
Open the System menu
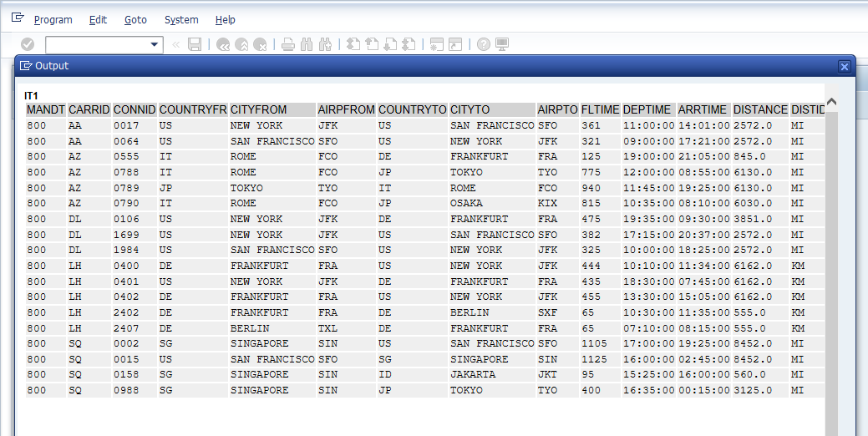pyautogui.click(x=181, y=20)
